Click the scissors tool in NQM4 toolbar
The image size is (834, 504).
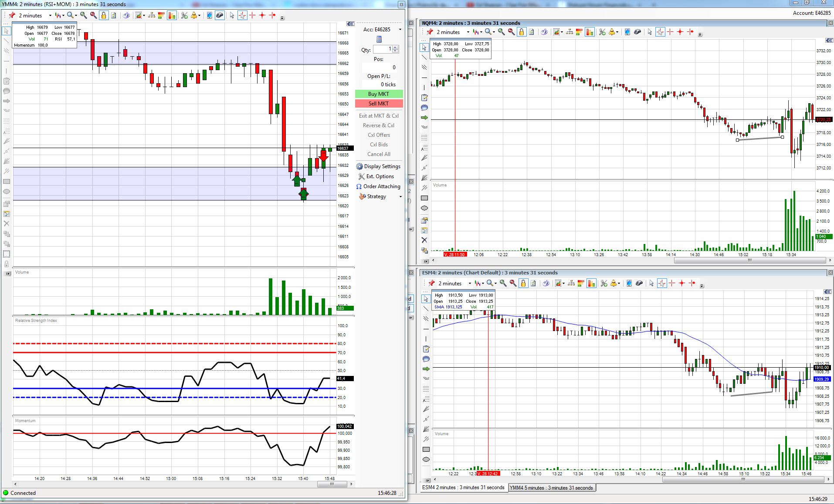pyautogui.click(x=602, y=32)
